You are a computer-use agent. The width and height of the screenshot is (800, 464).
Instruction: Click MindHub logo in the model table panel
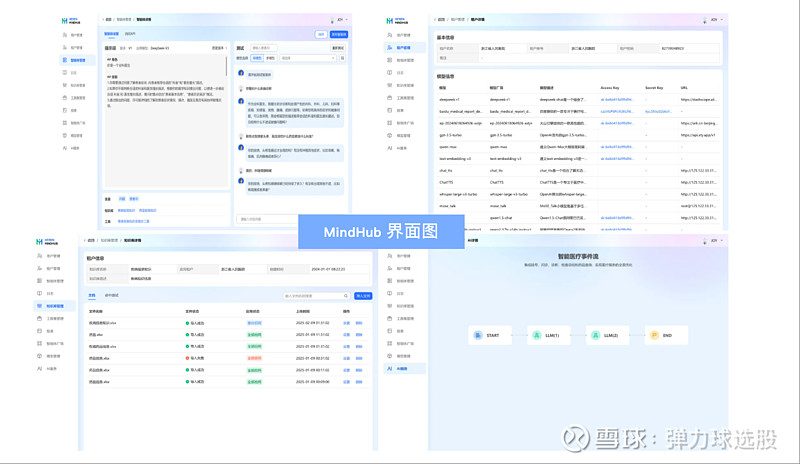tap(397, 20)
